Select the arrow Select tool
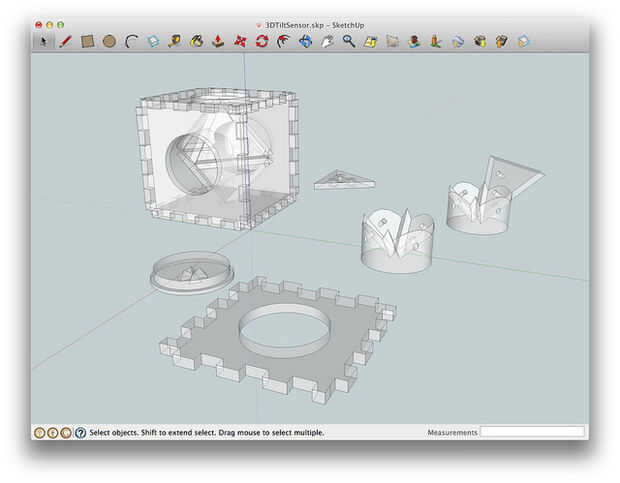The width and height of the screenshot is (620, 483). [43, 41]
